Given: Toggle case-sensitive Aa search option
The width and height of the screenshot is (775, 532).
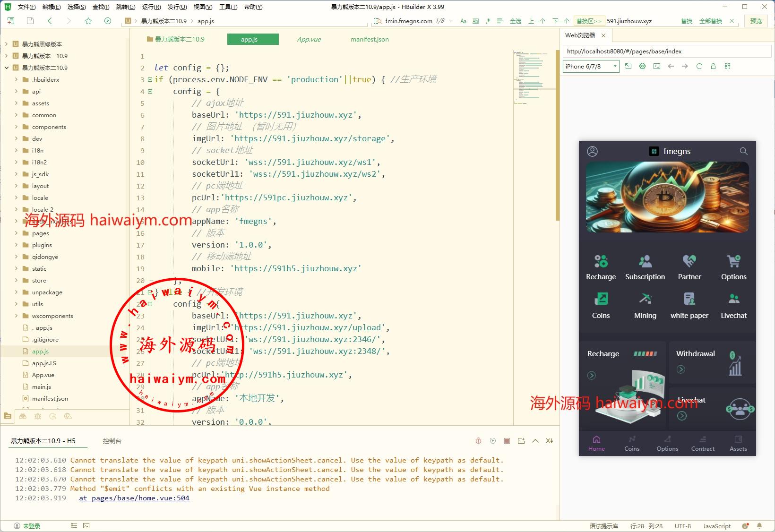Looking at the screenshot, I should (463, 21).
